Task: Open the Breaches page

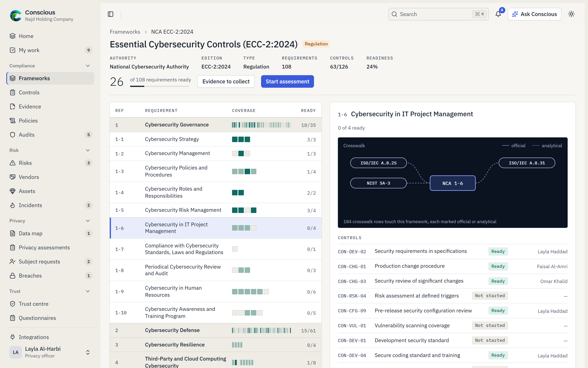Action: click(50, 276)
